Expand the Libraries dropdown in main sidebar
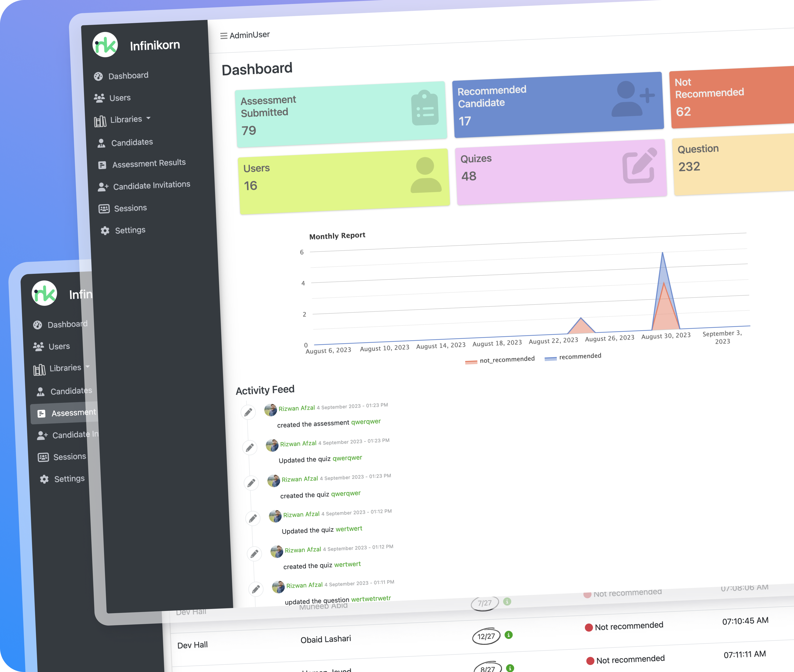The width and height of the screenshot is (794, 672). point(126,120)
